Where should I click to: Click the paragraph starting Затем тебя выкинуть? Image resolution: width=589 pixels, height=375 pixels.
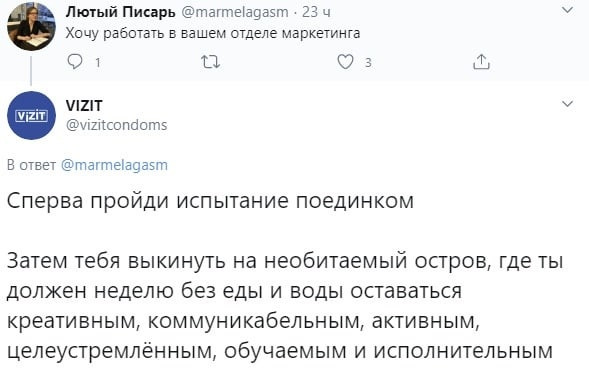pos(285,306)
